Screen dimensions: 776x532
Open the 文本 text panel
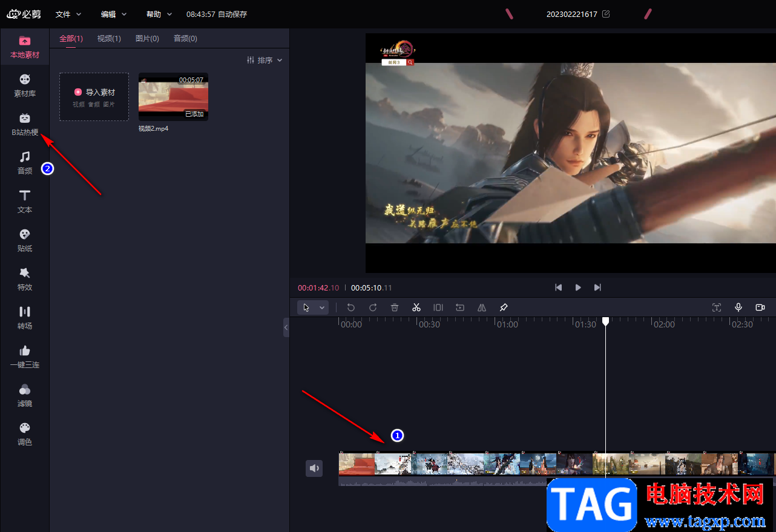[25, 202]
